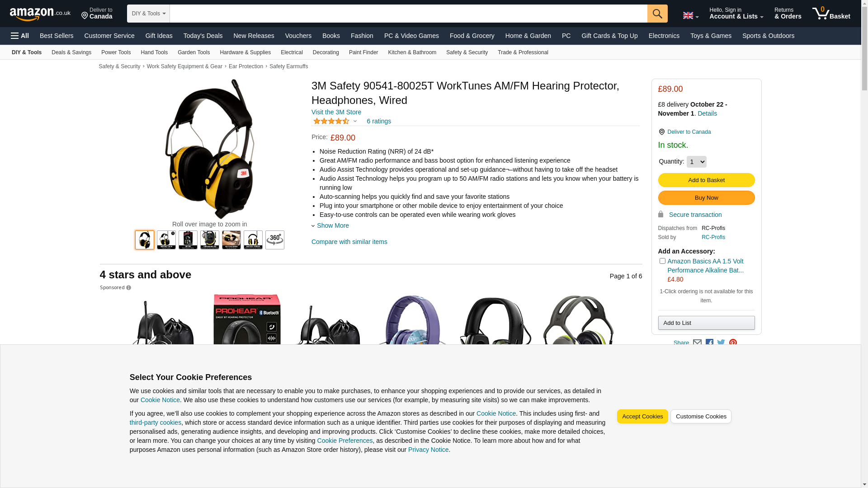This screenshot has height=488, width=868.
Task: Click the Amazon.co.uk logo
Action: tap(40, 14)
